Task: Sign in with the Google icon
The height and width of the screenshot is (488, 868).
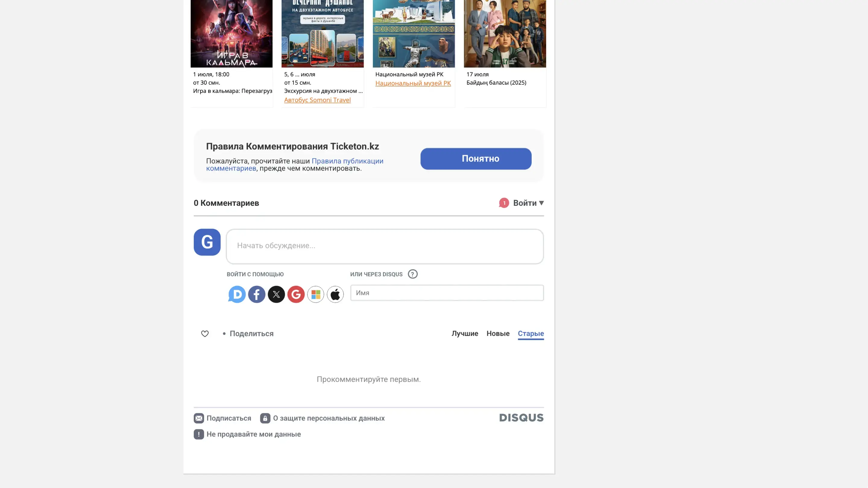Action: (x=296, y=294)
